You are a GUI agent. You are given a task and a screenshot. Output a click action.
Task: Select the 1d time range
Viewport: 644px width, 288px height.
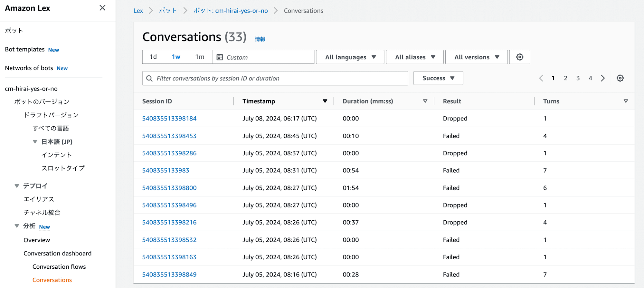point(153,57)
